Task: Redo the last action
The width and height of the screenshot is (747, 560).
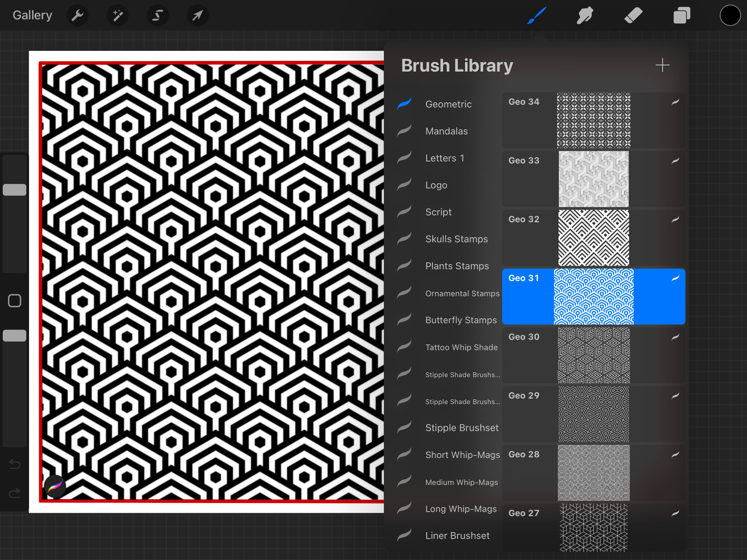Action: coord(15,493)
